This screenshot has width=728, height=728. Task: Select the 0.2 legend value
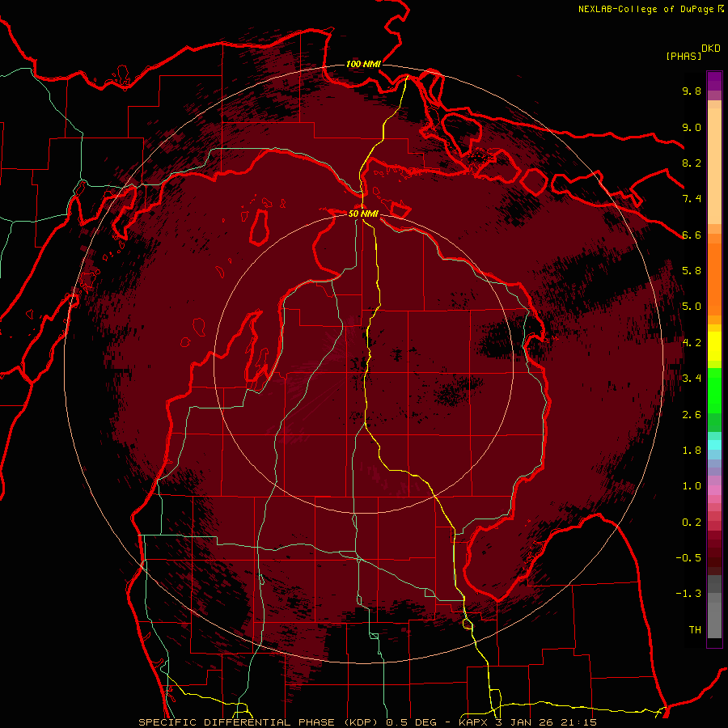[x=692, y=523]
